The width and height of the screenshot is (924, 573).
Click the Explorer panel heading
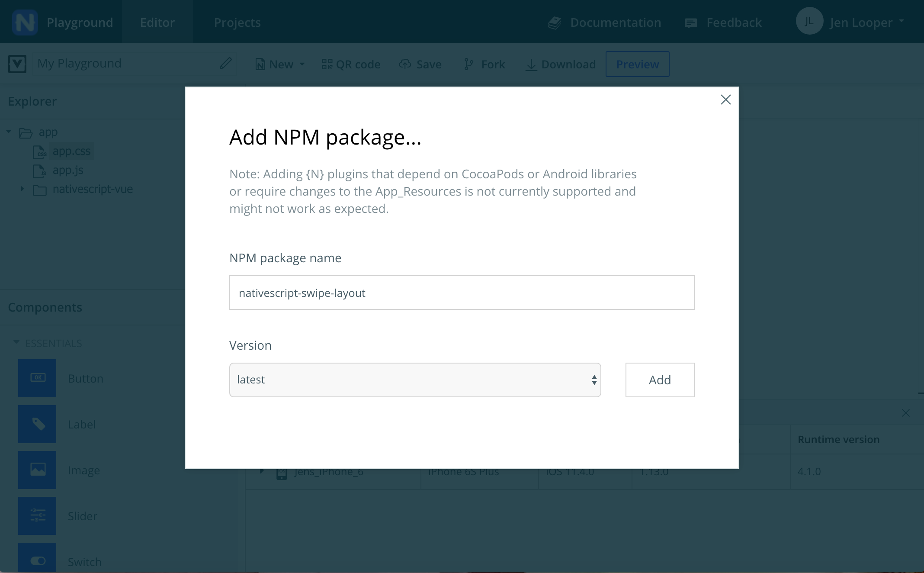tap(32, 101)
